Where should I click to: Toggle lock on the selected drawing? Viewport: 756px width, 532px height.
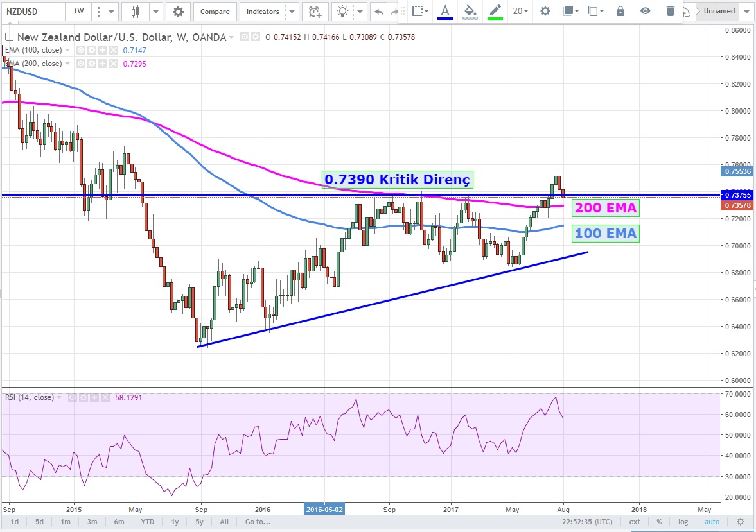point(620,11)
